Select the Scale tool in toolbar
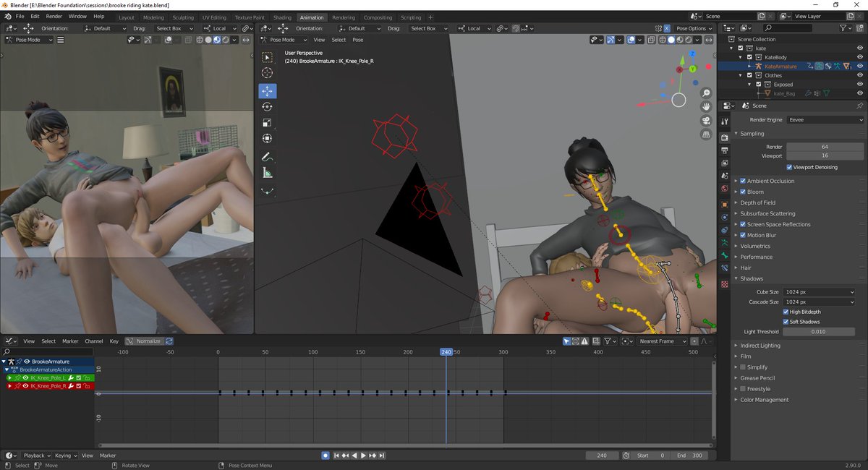This screenshot has height=470, width=868. (268, 123)
